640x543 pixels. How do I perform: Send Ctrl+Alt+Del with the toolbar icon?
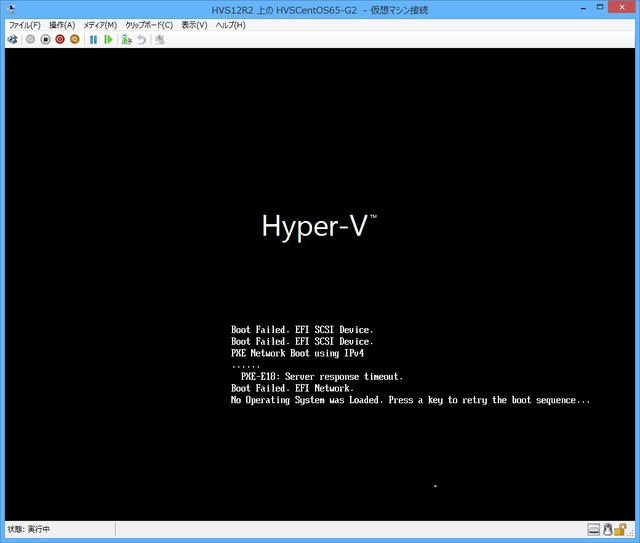click(13, 40)
